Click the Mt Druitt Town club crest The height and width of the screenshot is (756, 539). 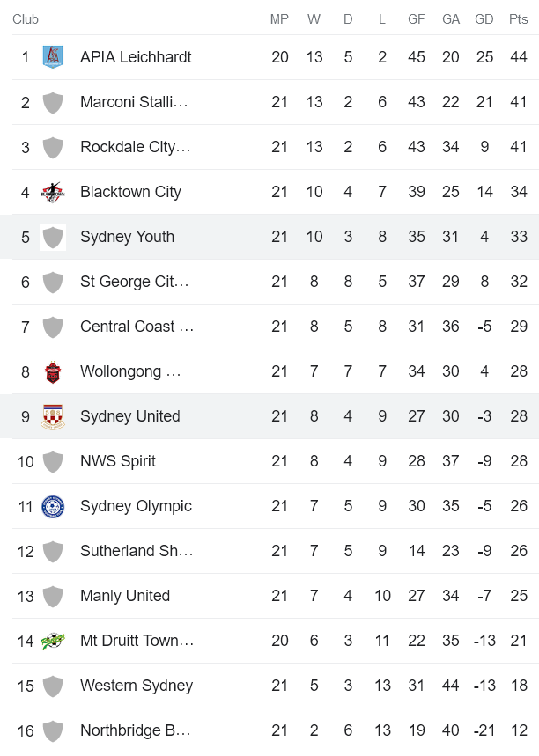(53, 640)
